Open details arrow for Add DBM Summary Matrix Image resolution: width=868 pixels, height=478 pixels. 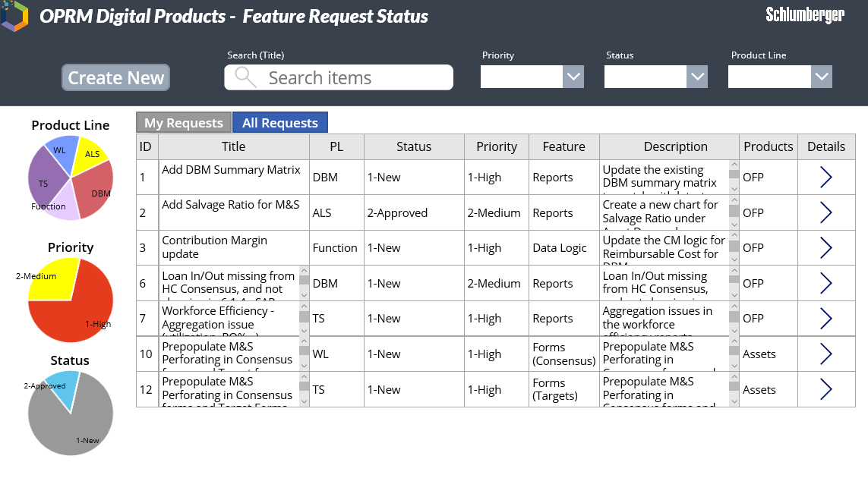coord(826,177)
